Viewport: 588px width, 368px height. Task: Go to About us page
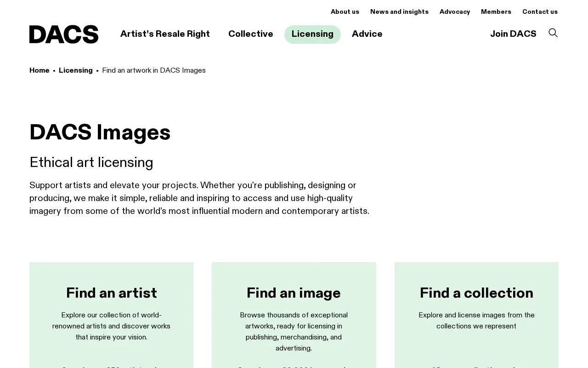[345, 12]
